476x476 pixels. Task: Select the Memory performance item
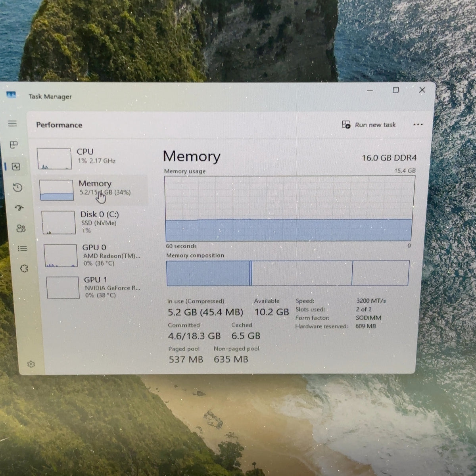[92, 190]
